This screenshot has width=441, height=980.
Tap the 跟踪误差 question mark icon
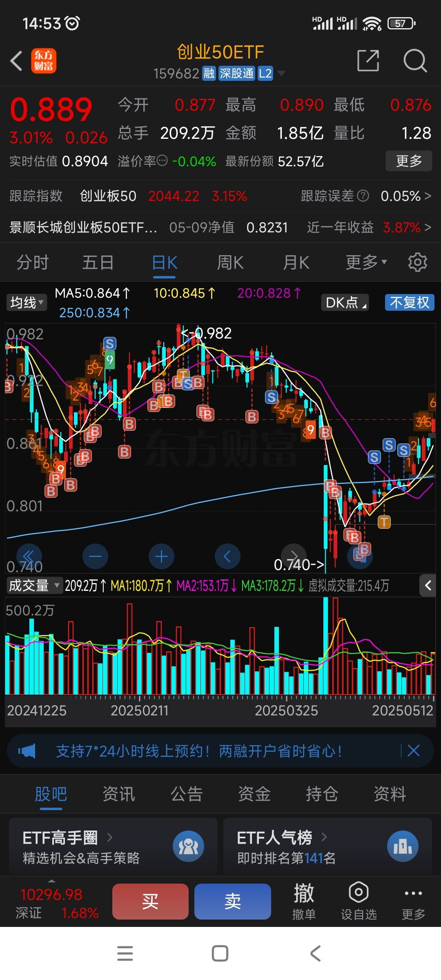(363, 196)
